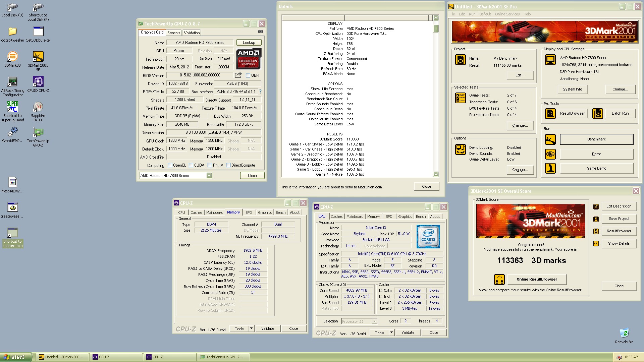Click Show Details button
The height and width of the screenshot is (362, 644).
[x=619, y=243]
